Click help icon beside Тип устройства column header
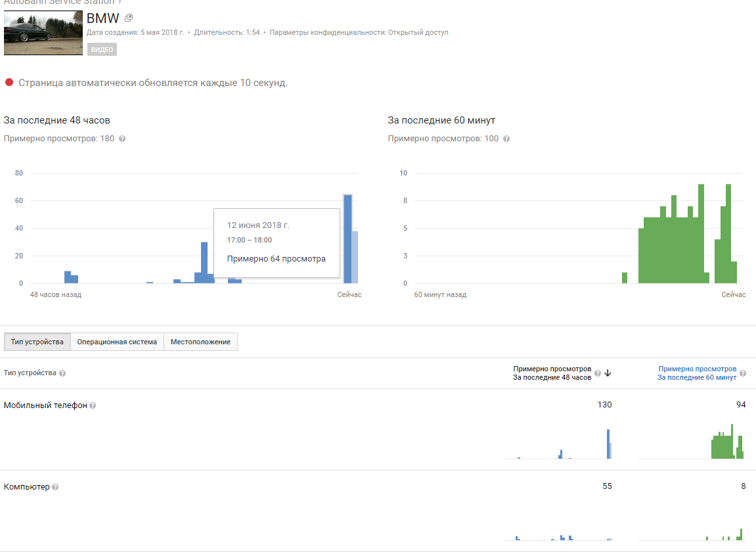This screenshot has height=552, width=756. pyautogui.click(x=62, y=373)
